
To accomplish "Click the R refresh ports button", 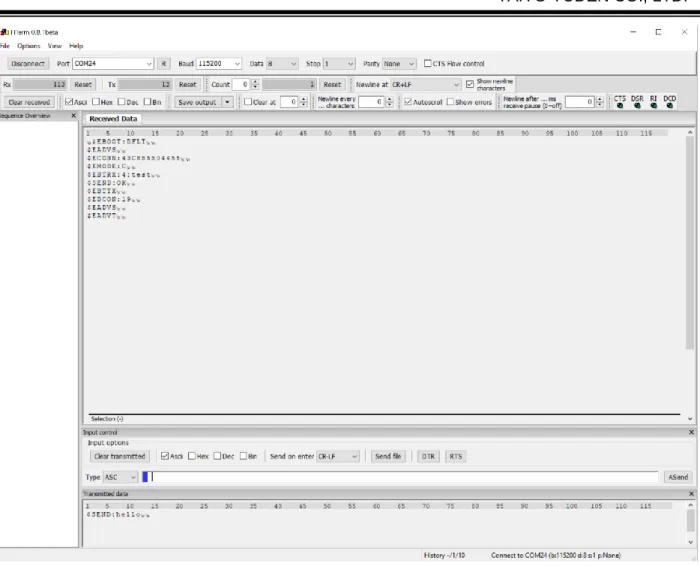I will click(163, 64).
